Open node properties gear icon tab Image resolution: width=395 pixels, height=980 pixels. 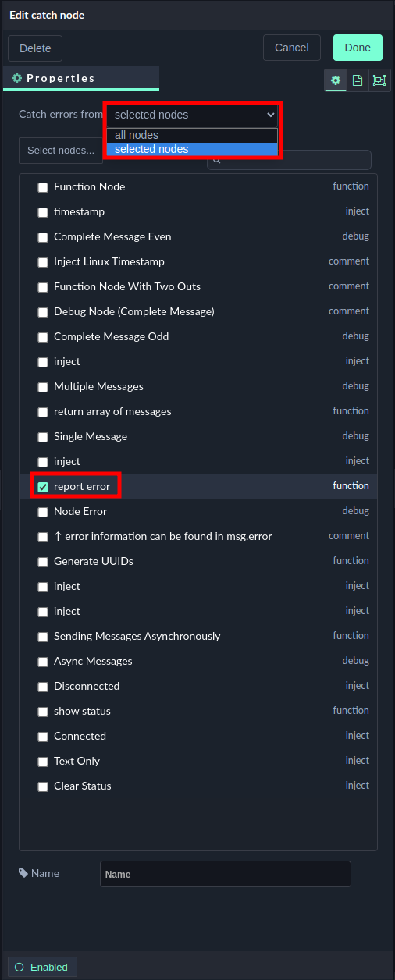click(x=336, y=80)
